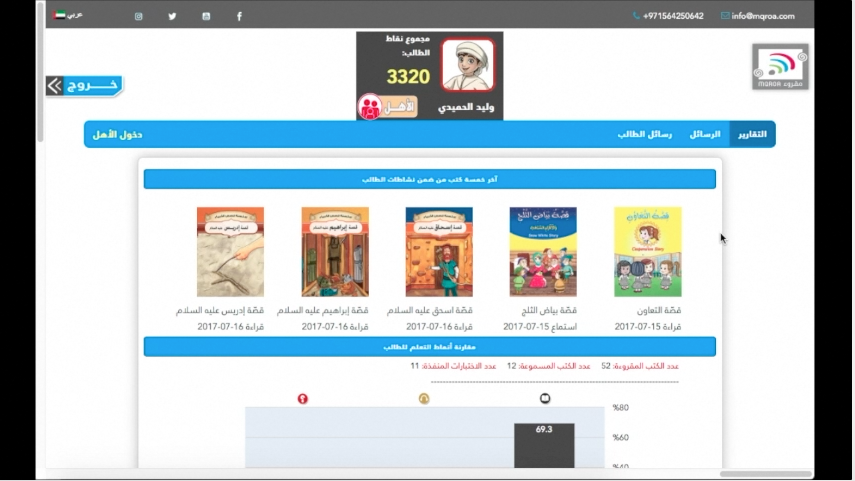The height and width of the screenshot is (481, 855).
Task: Click the info@mqroa.com email link
Action: (x=758, y=16)
